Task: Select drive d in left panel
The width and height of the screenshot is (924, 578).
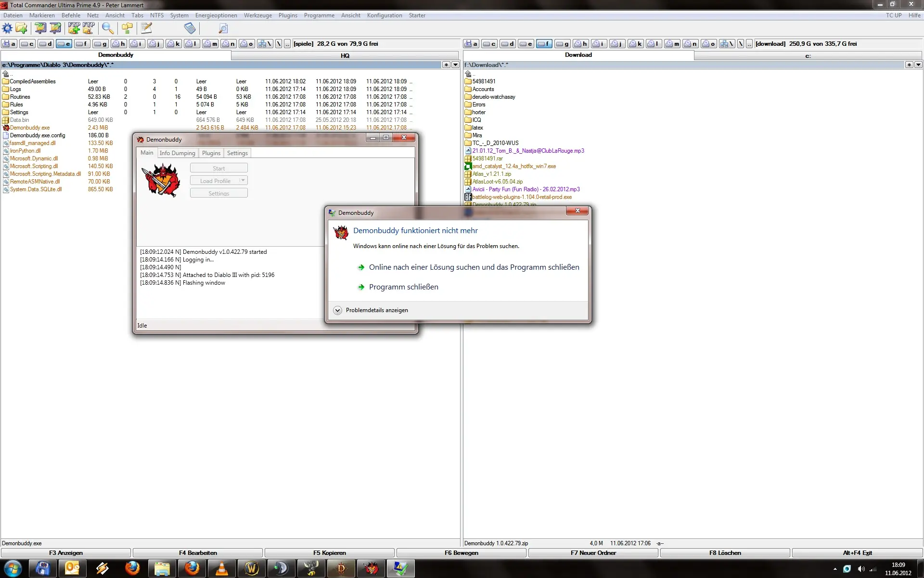Action: pyautogui.click(x=46, y=44)
